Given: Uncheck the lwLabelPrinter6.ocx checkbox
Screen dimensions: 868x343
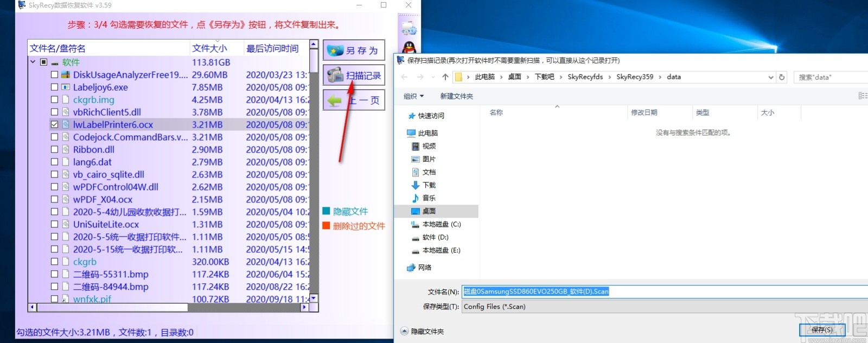Looking at the screenshot, I should click(x=54, y=125).
